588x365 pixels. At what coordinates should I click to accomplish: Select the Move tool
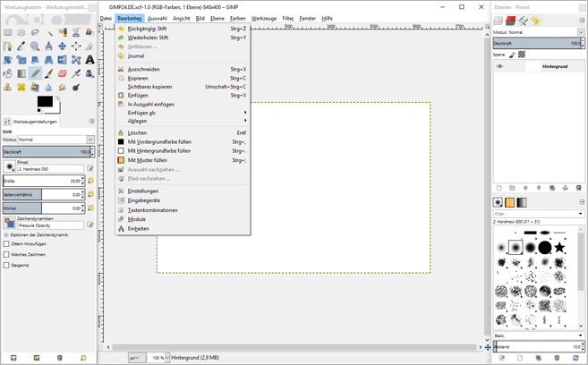(63, 47)
